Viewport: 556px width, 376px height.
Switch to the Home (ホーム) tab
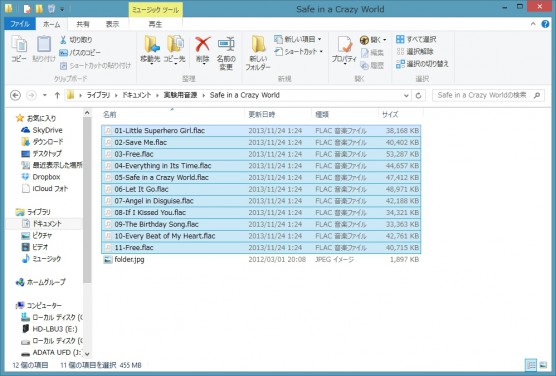(x=51, y=24)
